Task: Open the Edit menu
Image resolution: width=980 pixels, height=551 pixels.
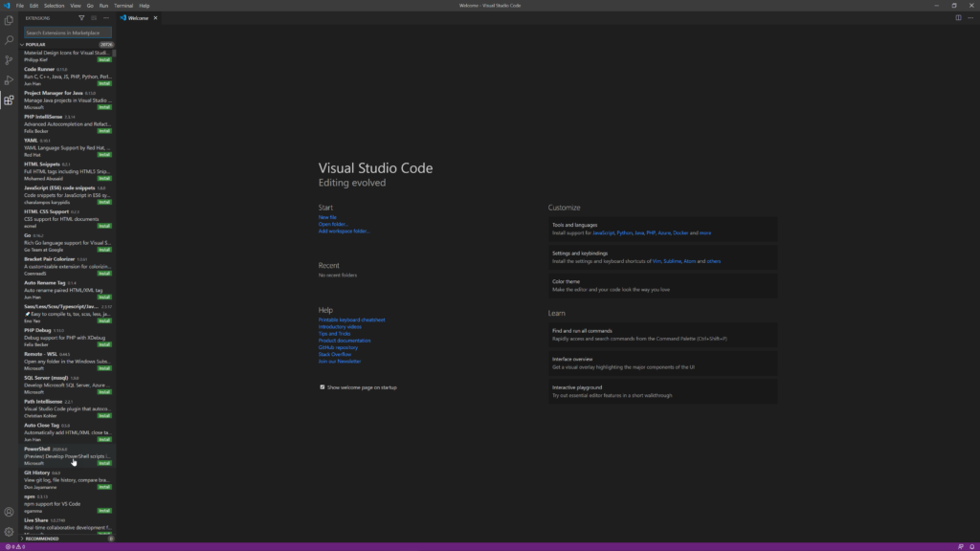Action: tap(33, 6)
